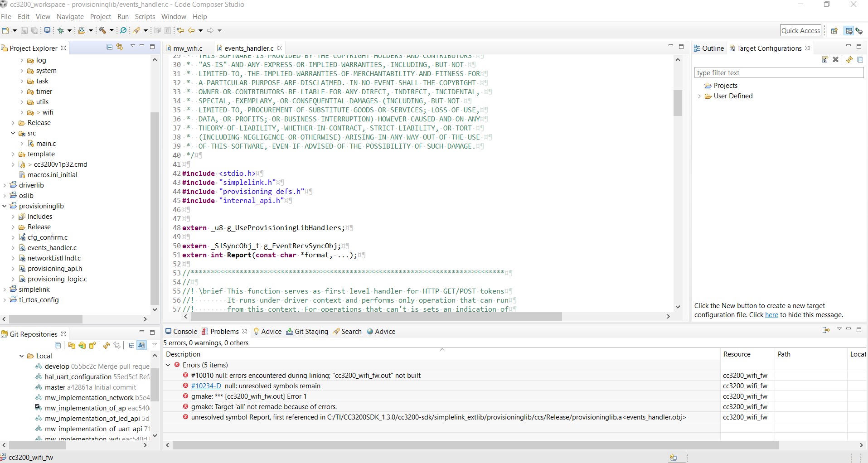Click the Delete target configuration icon

836,59
